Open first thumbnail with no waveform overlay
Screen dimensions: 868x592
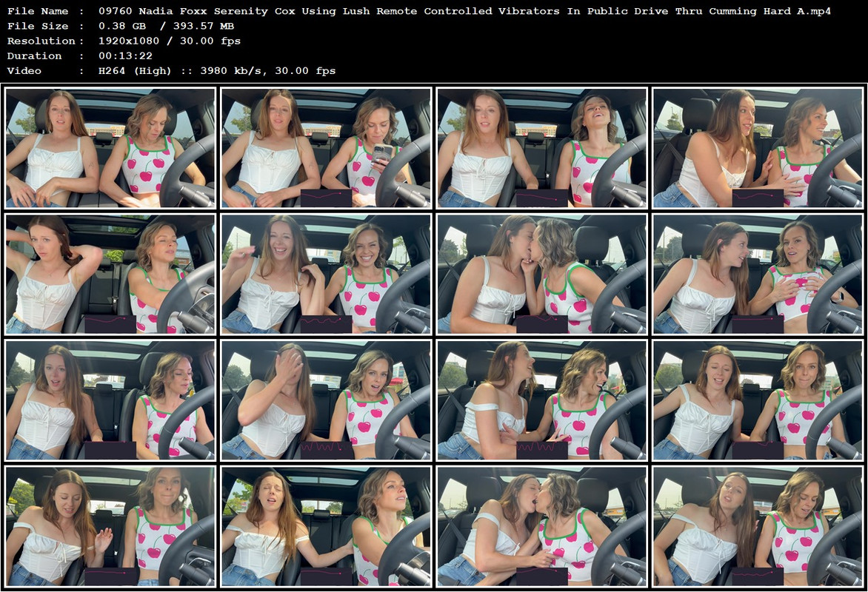pyautogui.click(x=110, y=148)
